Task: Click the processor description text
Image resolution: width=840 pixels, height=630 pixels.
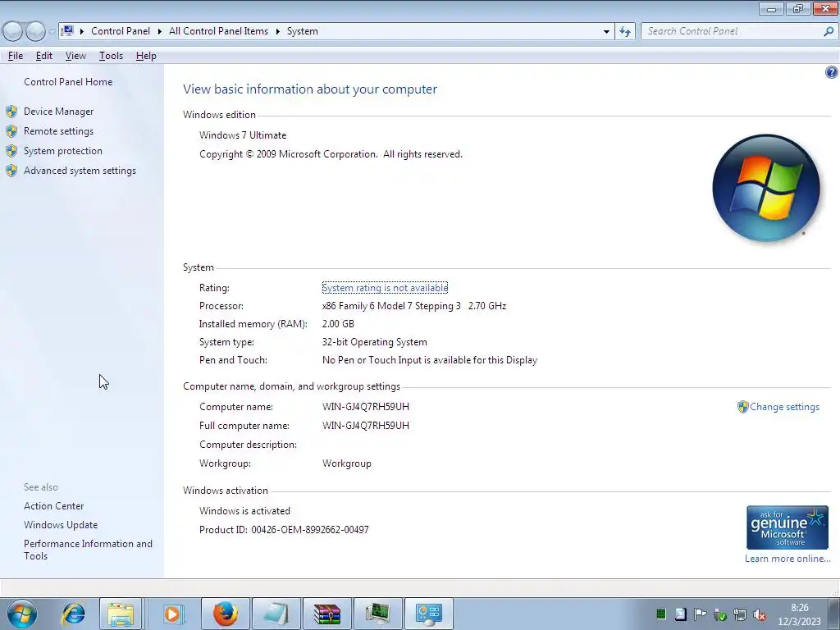Action: coord(414,307)
